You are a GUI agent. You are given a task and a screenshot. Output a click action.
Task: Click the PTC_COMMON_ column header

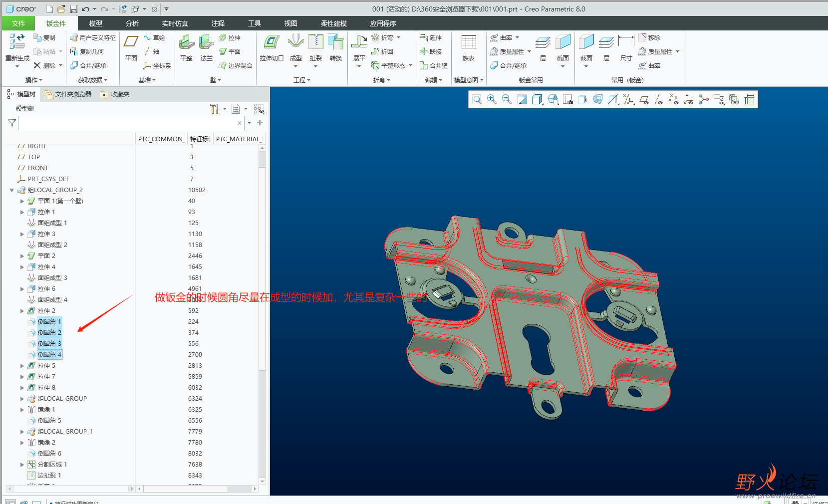[161, 139]
